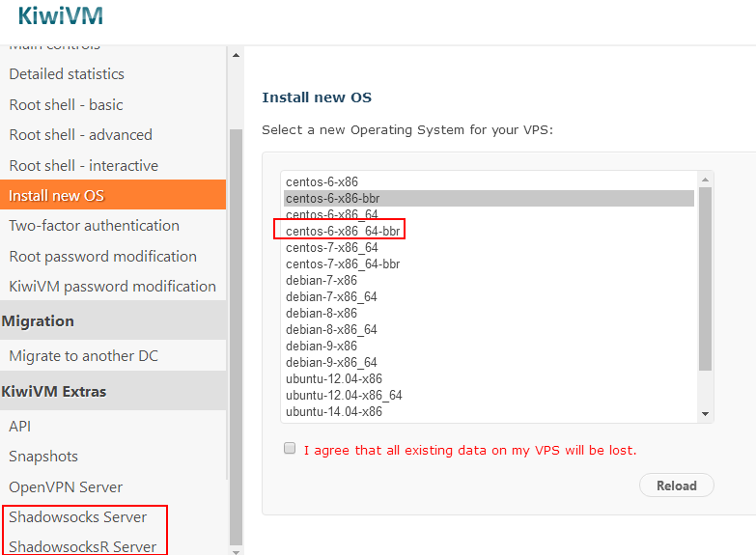This screenshot has width=756, height=555.
Task: Select ubuntu-12.04-x86_64 option
Action: [489, 395]
